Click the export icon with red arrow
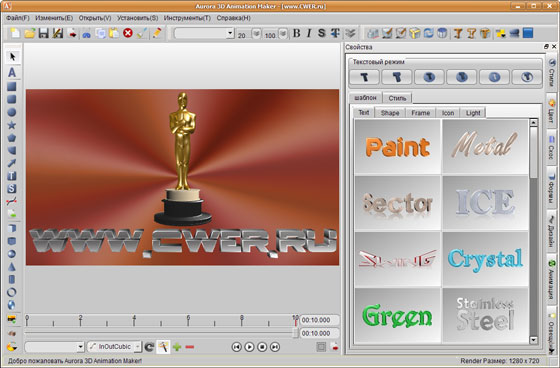The height and width of the screenshot is (368, 560). [72, 33]
